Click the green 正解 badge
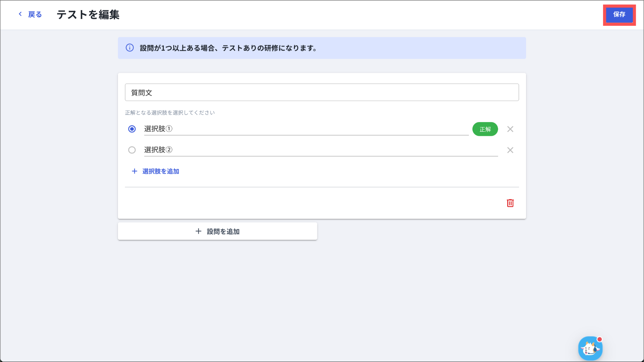This screenshot has height=362, width=644. [x=485, y=129]
